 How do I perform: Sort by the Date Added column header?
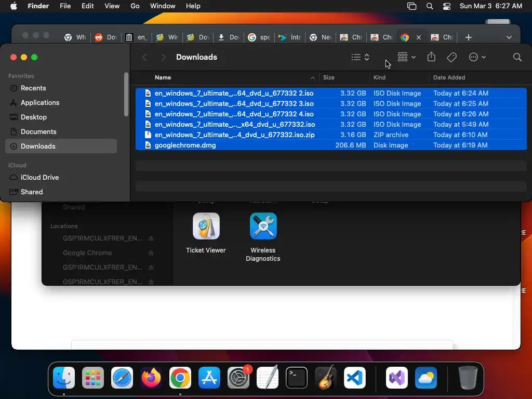click(449, 77)
